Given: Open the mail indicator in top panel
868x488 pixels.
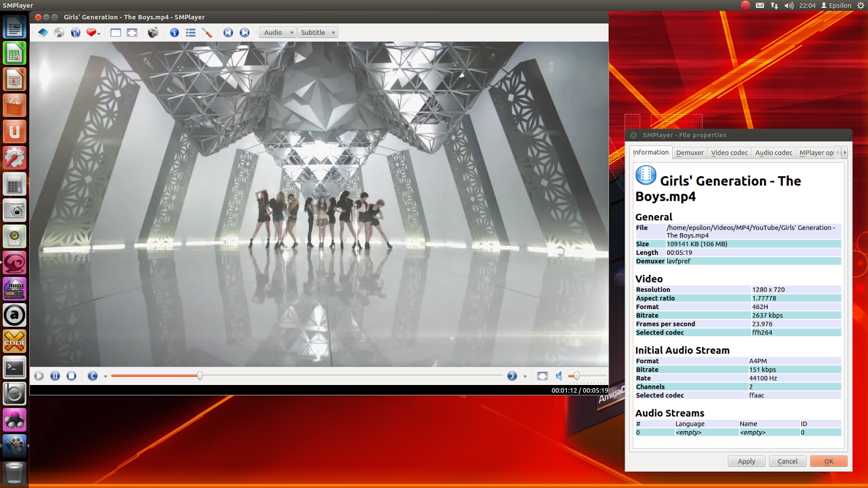Looking at the screenshot, I should pos(760,5).
